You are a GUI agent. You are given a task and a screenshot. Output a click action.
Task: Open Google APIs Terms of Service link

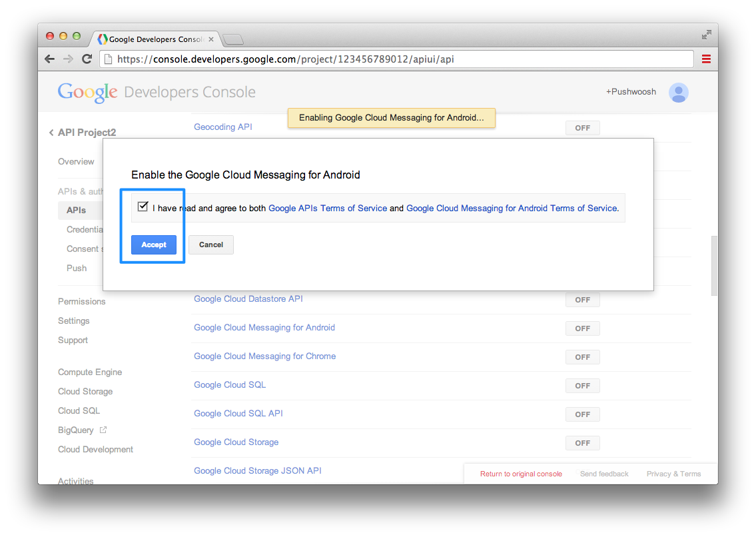327,208
